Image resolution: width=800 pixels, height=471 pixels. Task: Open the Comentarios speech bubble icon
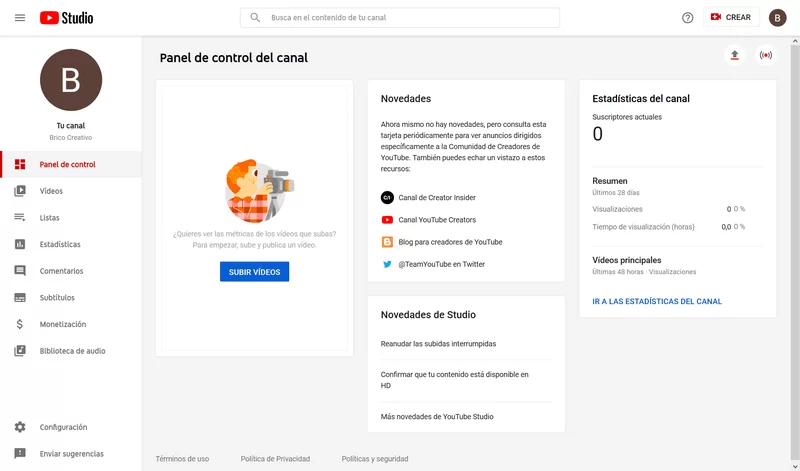click(x=20, y=271)
